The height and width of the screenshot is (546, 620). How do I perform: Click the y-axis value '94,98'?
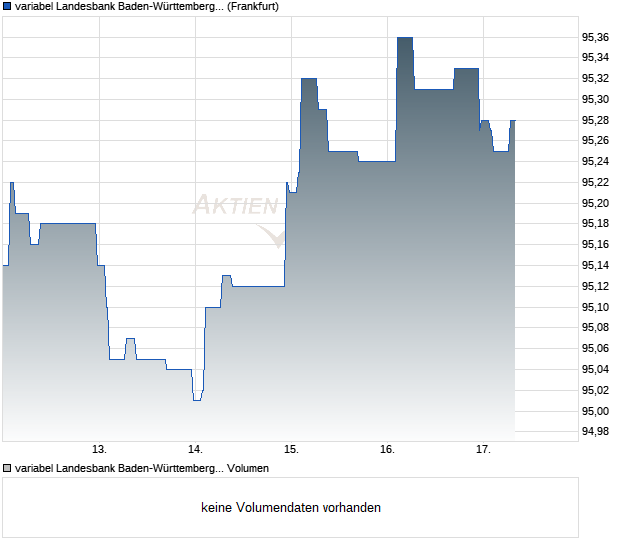[x=595, y=431]
